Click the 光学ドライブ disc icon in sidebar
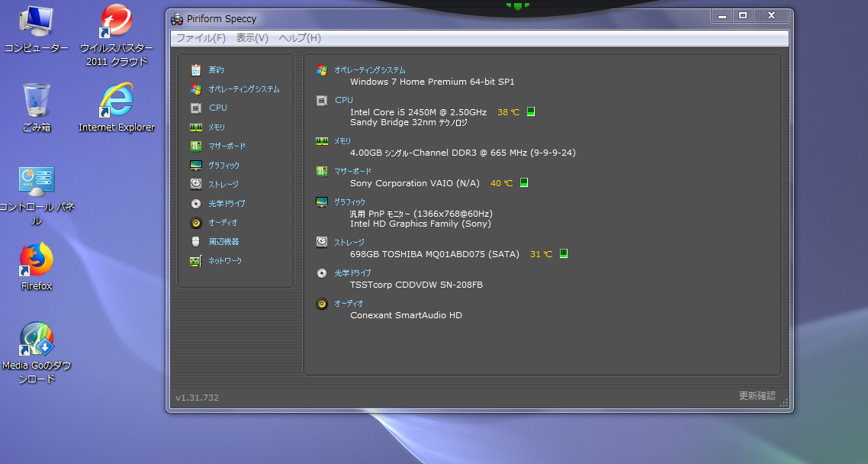This screenshot has height=464, width=868. click(195, 203)
